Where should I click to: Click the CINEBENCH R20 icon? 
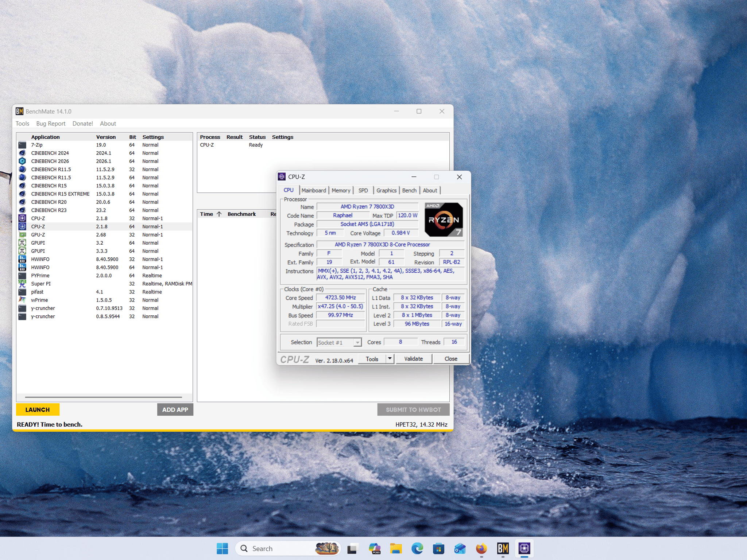point(22,202)
